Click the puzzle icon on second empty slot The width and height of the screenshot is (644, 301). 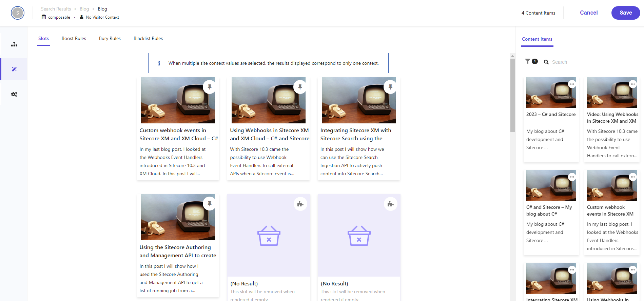pos(390,204)
